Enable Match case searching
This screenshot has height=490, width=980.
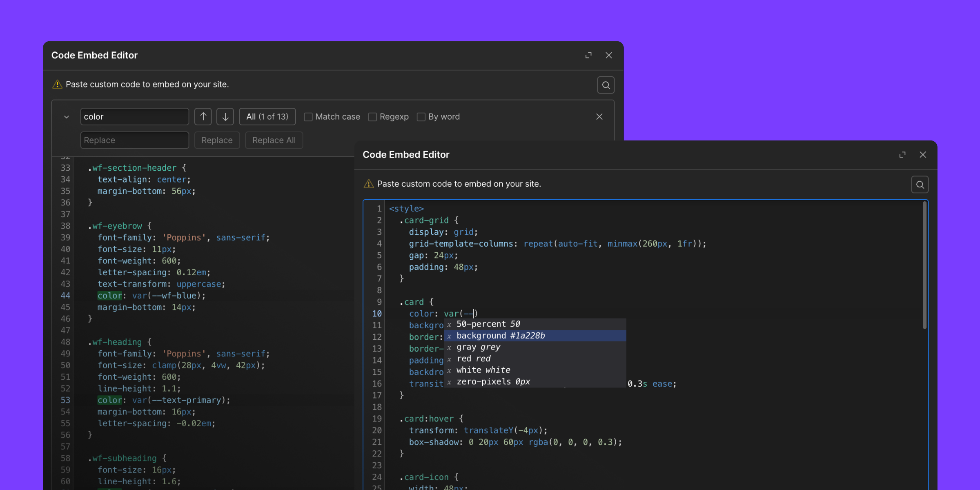tap(309, 116)
